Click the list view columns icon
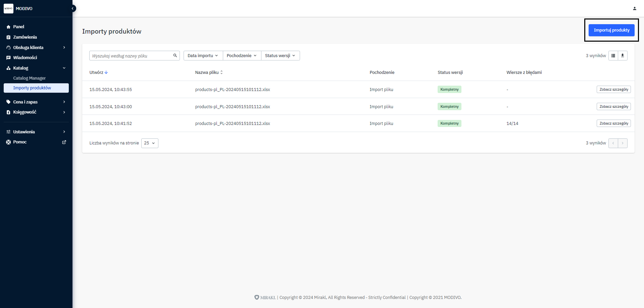The image size is (644, 308). (613, 55)
